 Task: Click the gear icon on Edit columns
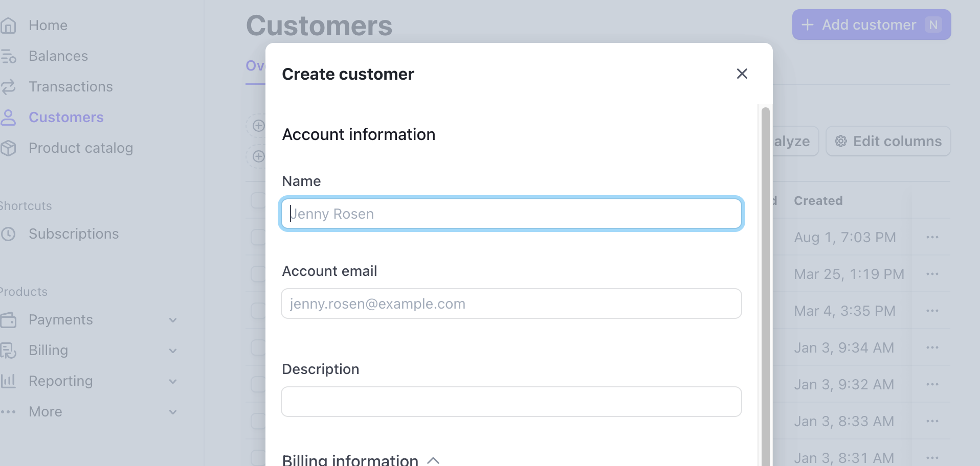pos(841,141)
